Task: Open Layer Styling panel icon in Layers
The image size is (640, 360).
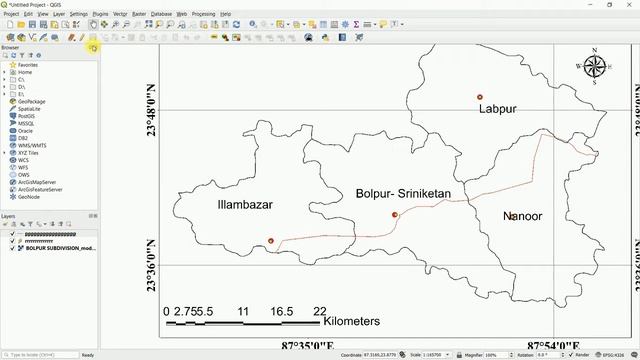Action: (x=5, y=224)
